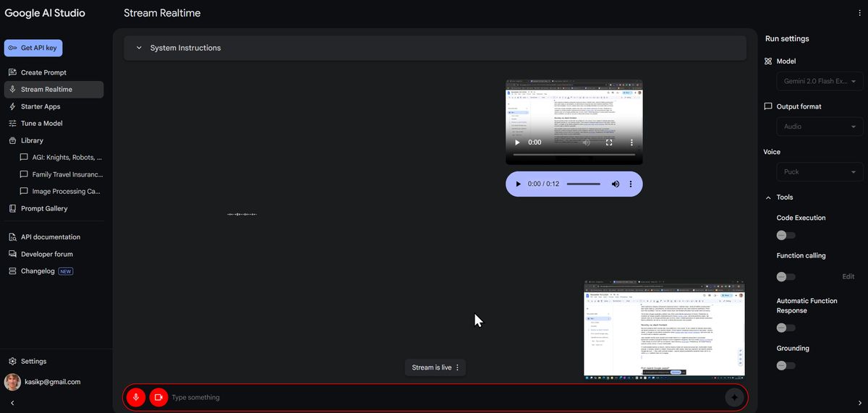Click the audio seek slider
868x413 pixels.
coord(584,184)
